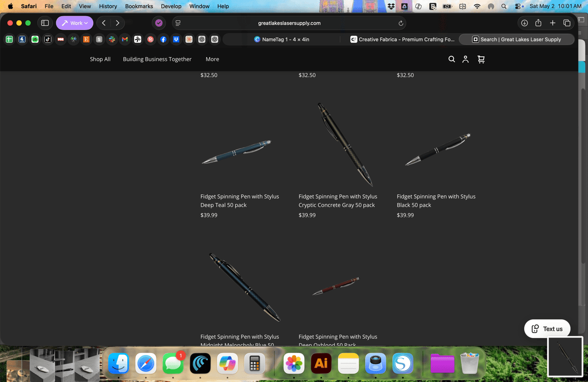Switch to the Creative Fabrica tab
This screenshot has height=382, width=588.
click(x=402, y=39)
